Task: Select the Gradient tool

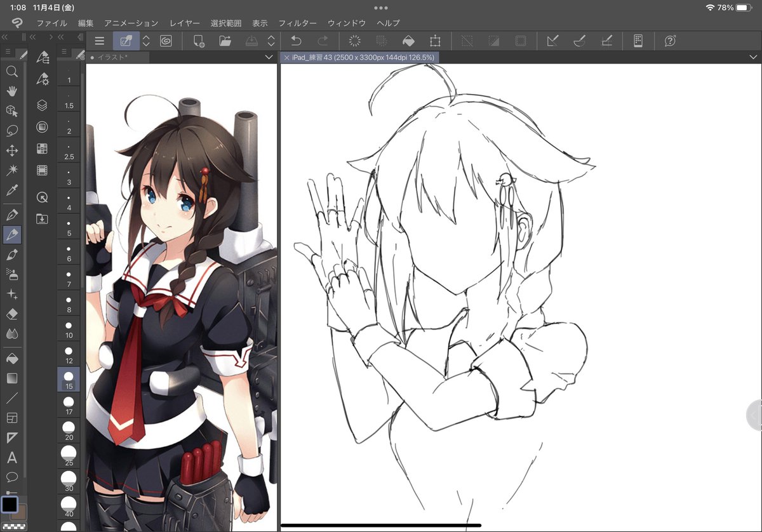Action: coord(11,378)
